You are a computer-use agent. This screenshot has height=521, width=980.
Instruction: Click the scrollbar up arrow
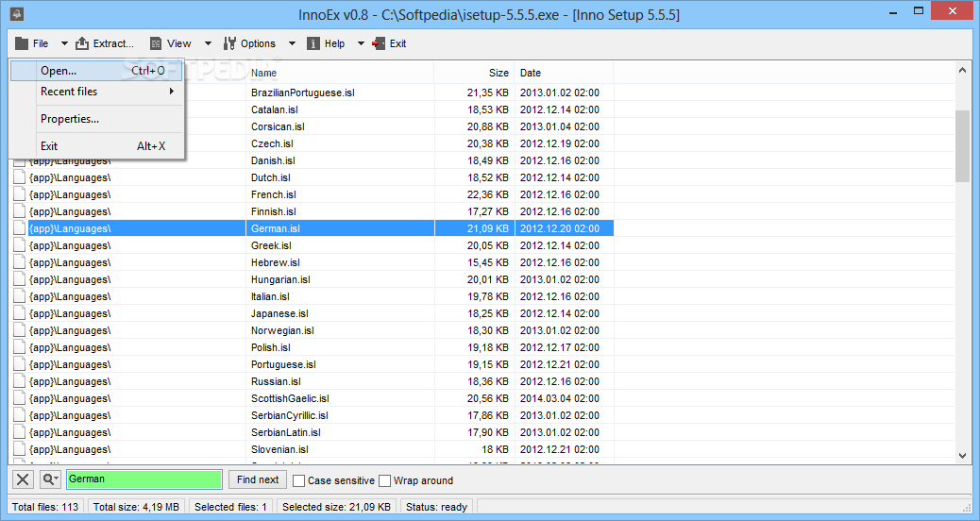[962, 71]
